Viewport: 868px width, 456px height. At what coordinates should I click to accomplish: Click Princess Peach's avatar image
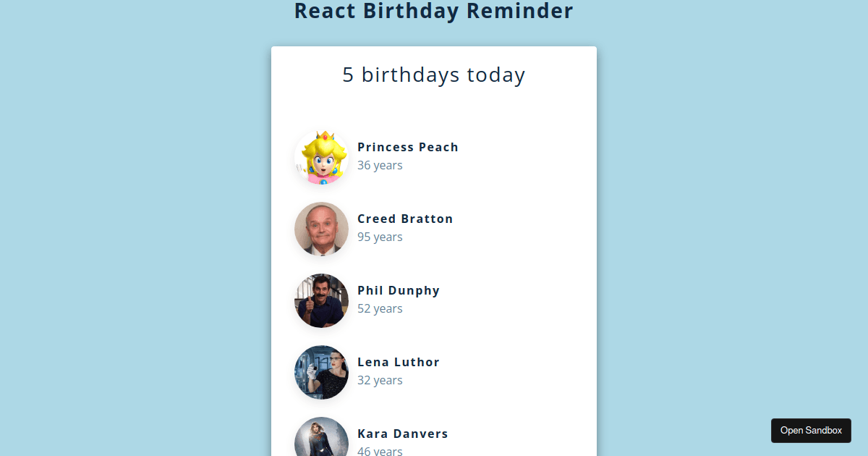[x=320, y=156]
